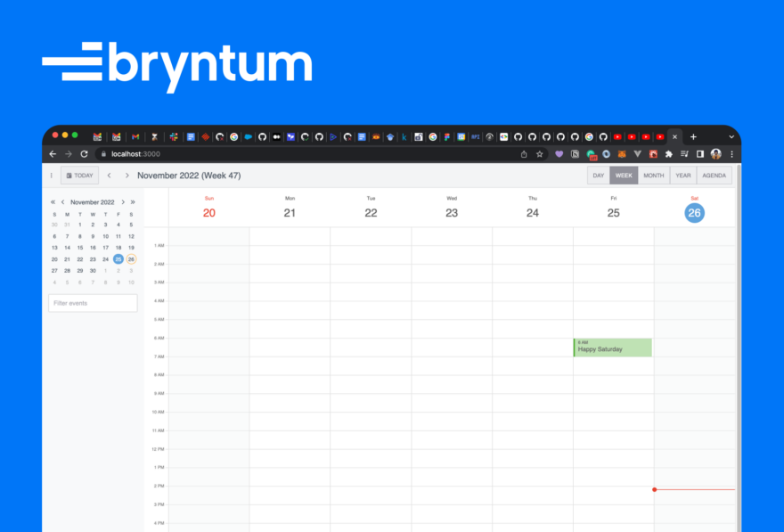Screen dimensions: 784x532
Task: Open the Chrome extensions puzzle icon
Action: 667,153
